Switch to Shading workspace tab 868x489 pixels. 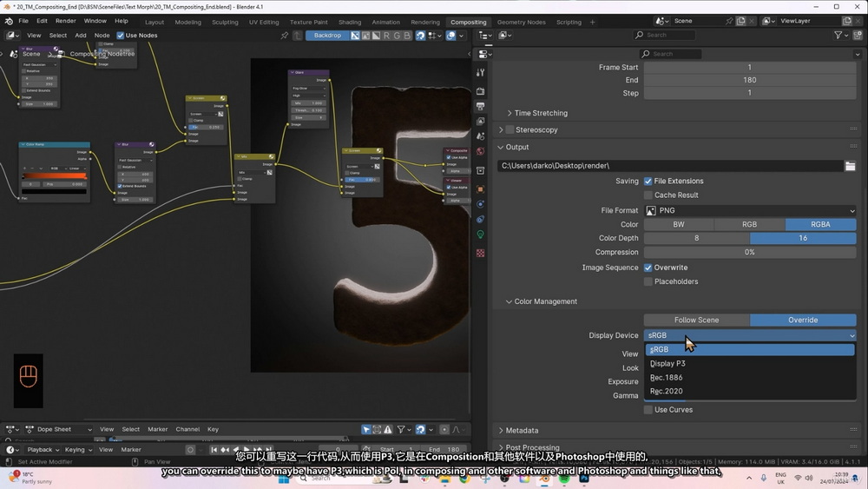coord(349,23)
